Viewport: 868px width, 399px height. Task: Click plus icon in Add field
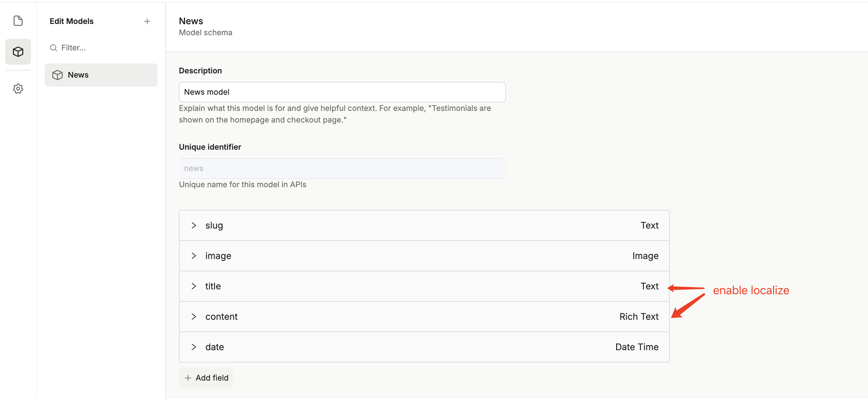coord(188,378)
